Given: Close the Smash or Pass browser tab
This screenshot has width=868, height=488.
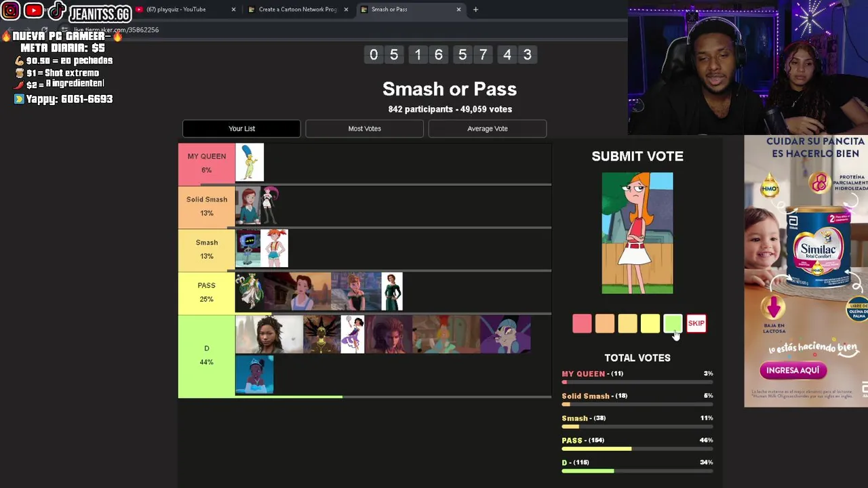Looking at the screenshot, I should tap(458, 9).
